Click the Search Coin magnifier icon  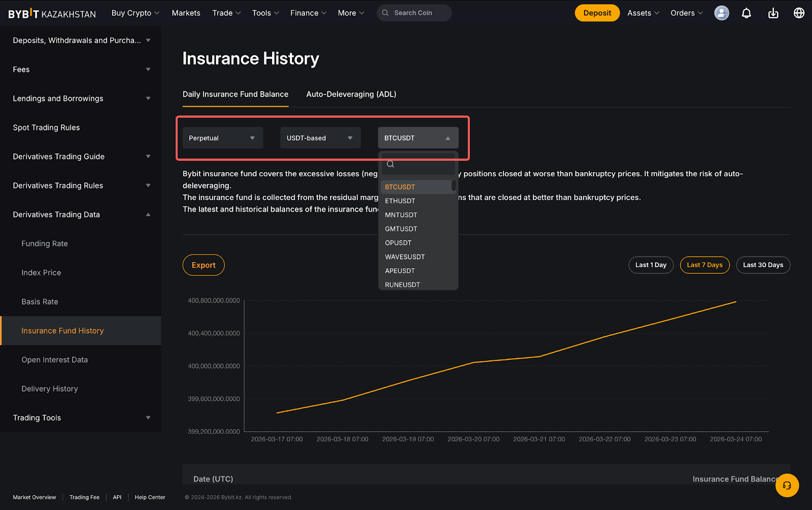385,13
